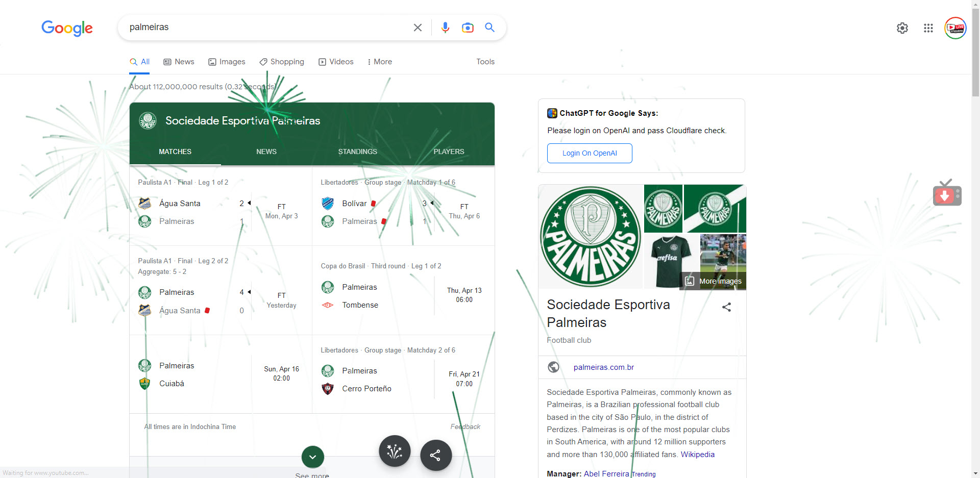Image resolution: width=980 pixels, height=478 pixels.
Task: Switch to News results tab
Action: (179, 62)
